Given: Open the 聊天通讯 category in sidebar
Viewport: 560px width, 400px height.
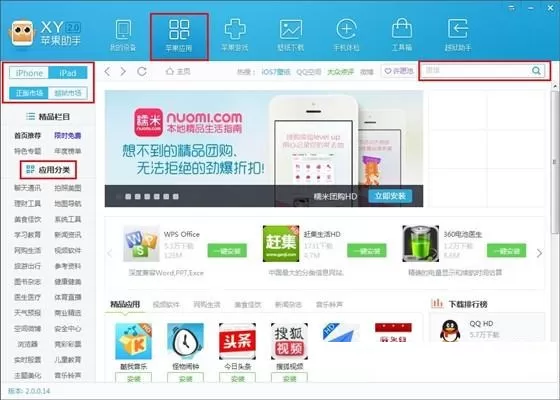Looking at the screenshot, I should (x=28, y=188).
